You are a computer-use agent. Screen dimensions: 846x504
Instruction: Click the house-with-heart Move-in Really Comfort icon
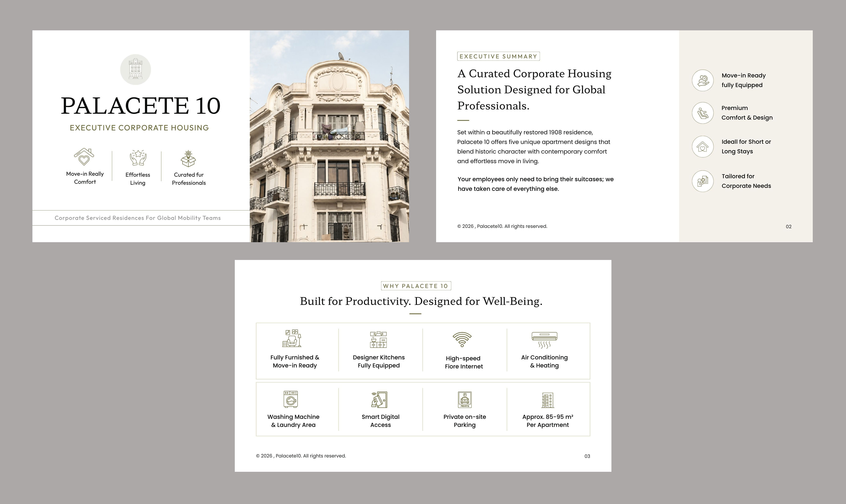point(84,157)
